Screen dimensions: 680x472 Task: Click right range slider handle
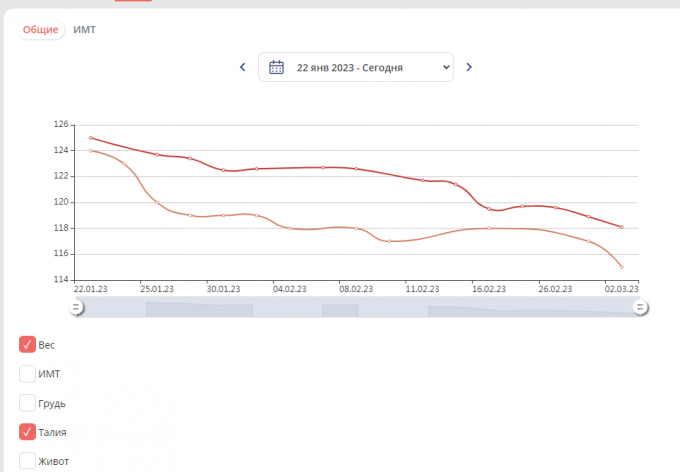pos(640,308)
